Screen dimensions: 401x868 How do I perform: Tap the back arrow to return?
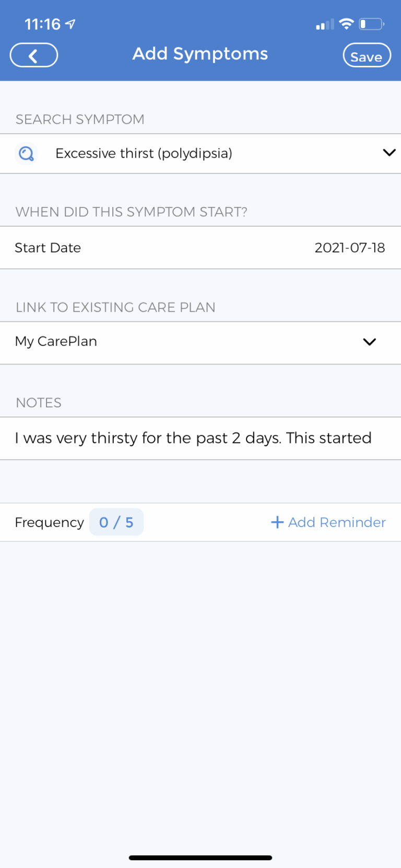click(33, 55)
